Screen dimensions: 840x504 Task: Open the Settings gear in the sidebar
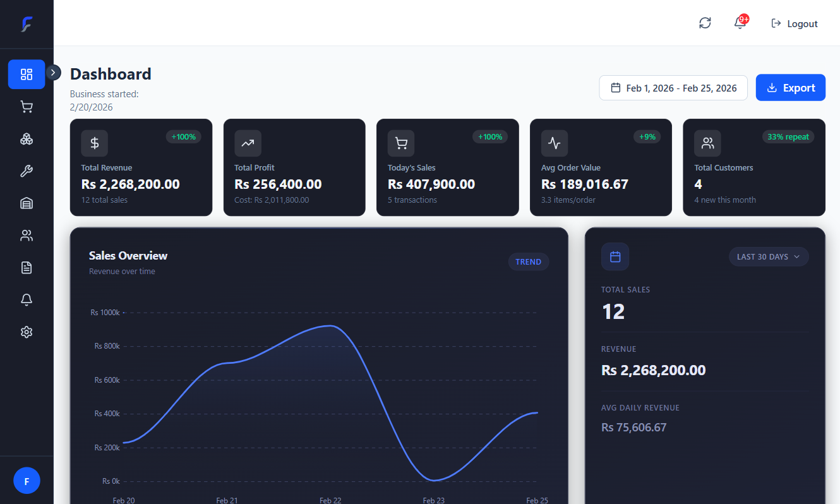tap(27, 332)
